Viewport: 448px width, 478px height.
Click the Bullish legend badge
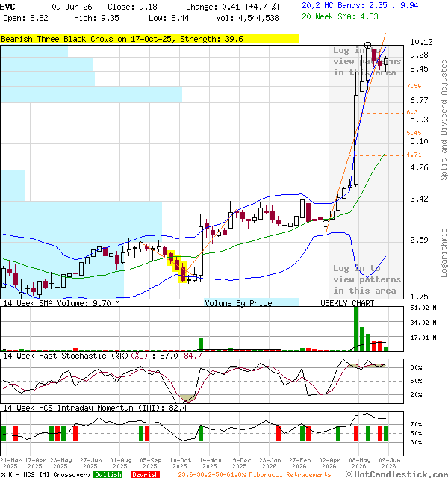(x=108, y=474)
